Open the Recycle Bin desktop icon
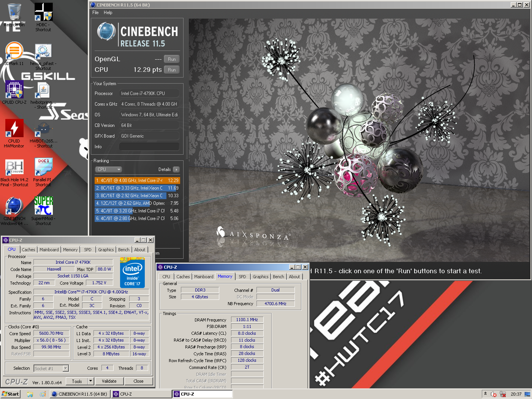 (14, 15)
